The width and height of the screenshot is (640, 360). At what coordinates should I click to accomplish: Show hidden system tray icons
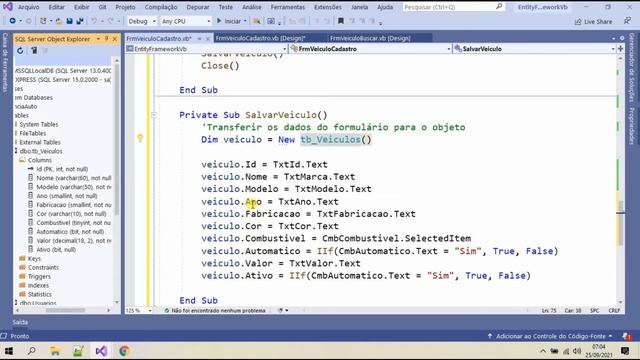click(x=543, y=351)
